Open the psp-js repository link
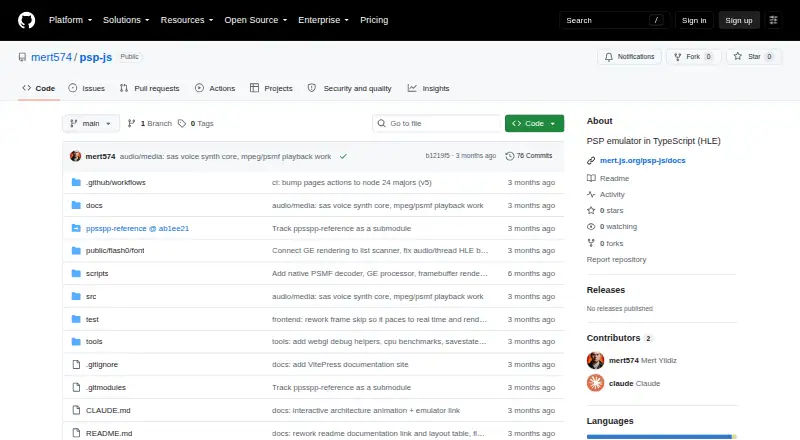Viewport: 800px width, 440px height. (x=95, y=57)
